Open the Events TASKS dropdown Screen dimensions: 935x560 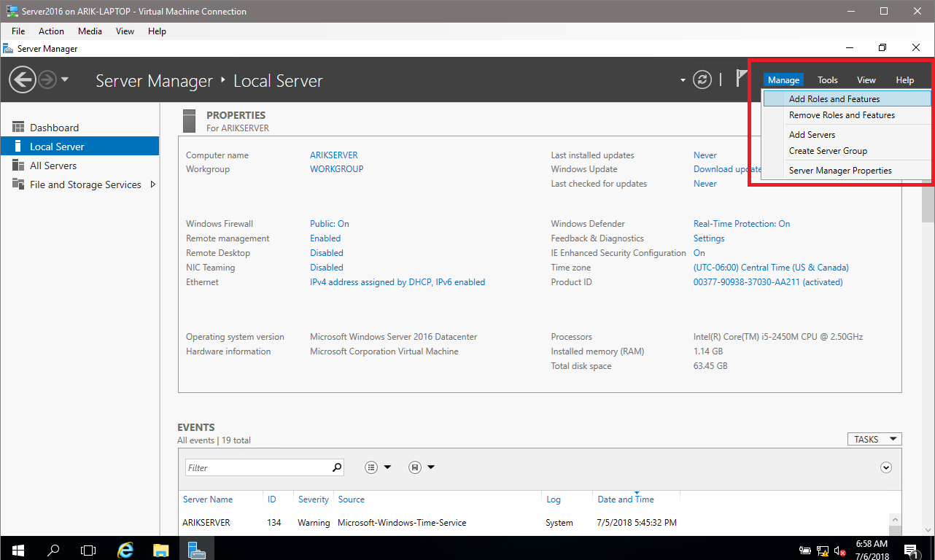point(874,439)
